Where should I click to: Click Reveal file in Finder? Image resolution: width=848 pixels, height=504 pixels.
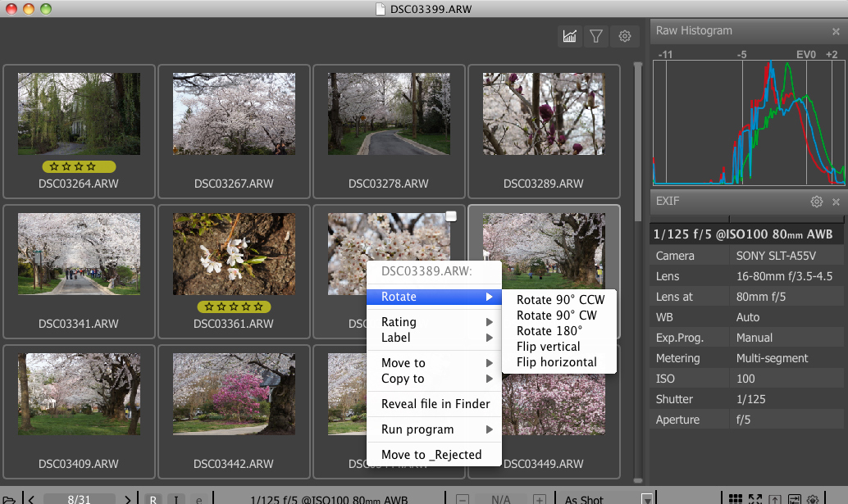click(435, 404)
